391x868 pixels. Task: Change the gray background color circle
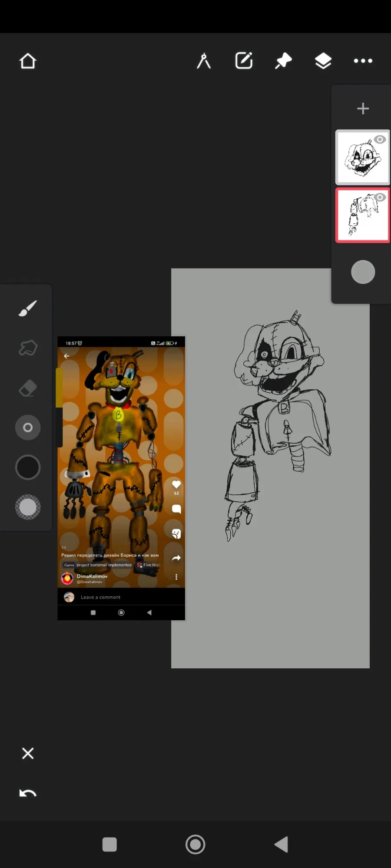click(x=363, y=272)
